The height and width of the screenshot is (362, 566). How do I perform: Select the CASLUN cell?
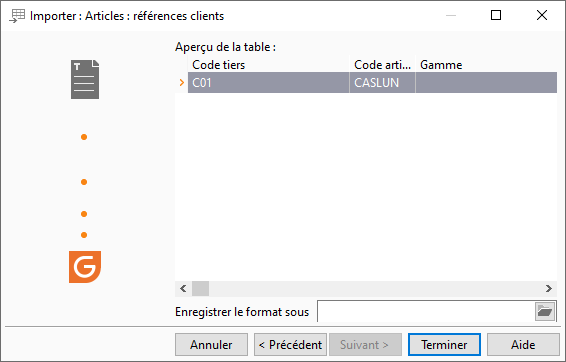[x=382, y=83]
